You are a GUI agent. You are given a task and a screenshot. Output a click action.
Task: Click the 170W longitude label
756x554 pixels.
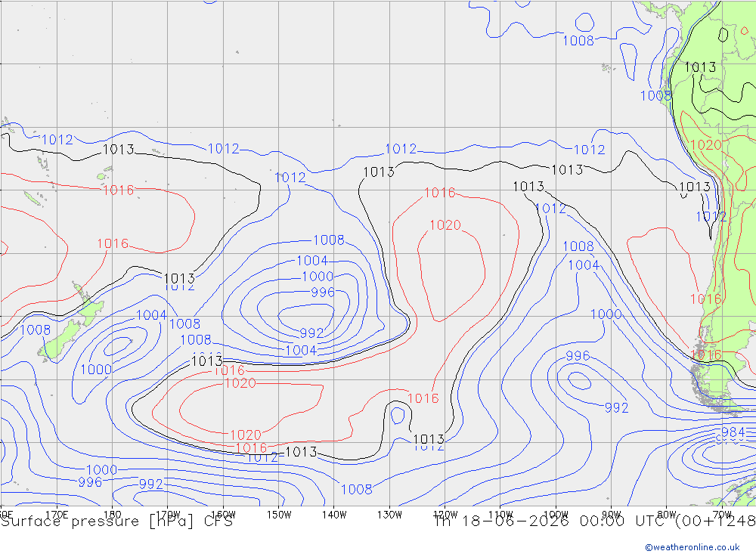pos(168,515)
